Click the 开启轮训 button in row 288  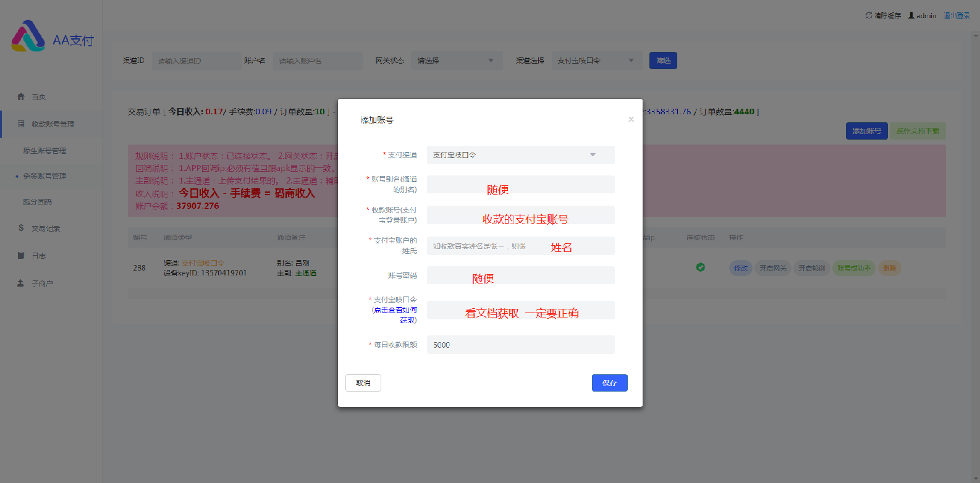(811, 268)
